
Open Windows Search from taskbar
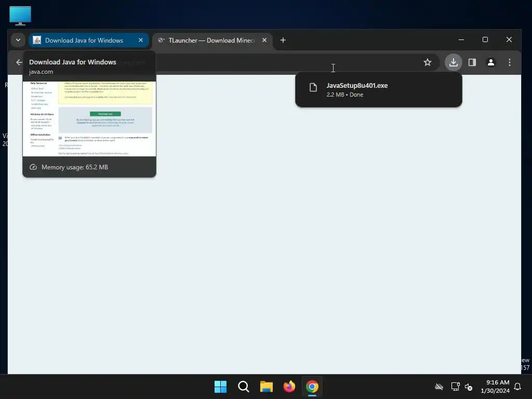[244, 387]
